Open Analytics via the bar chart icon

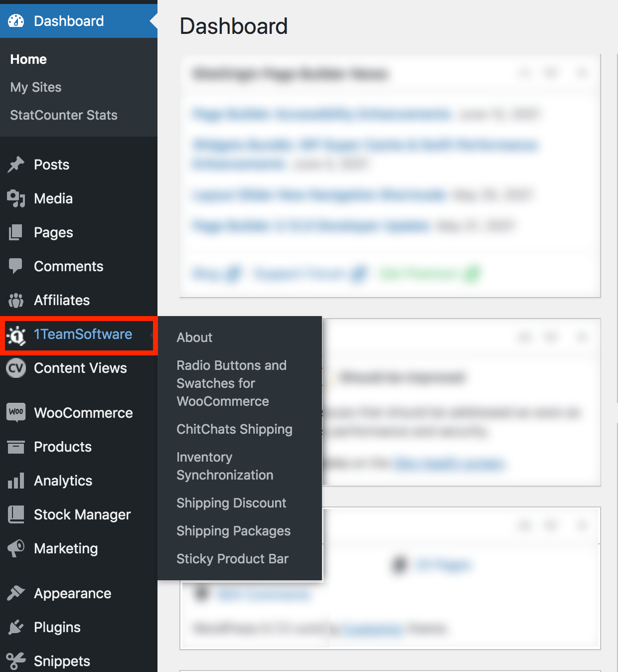click(x=15, y=481)
